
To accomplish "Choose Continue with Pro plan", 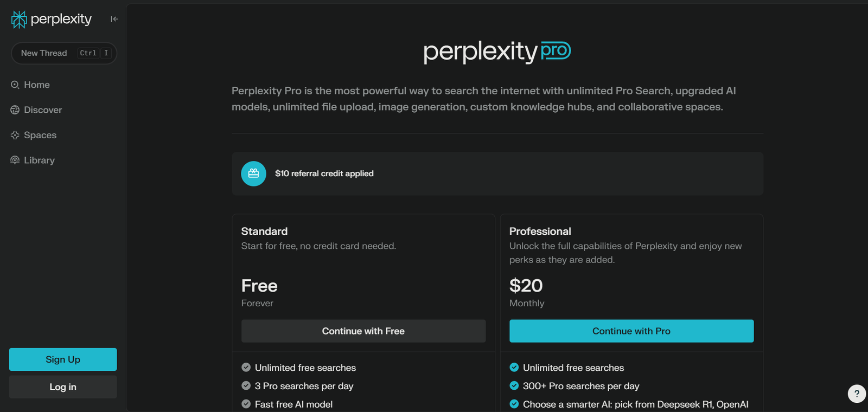I will (631, 331).
